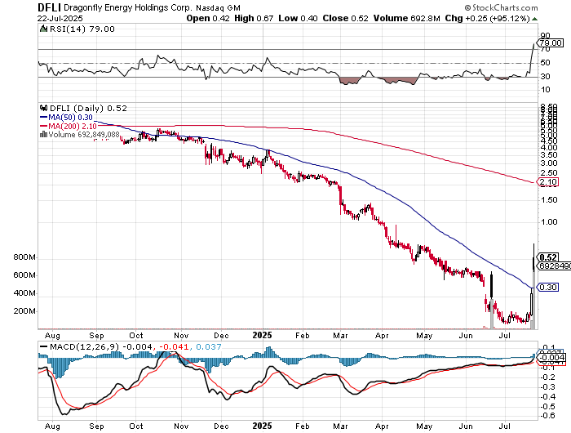Click the Aug label below the price panel
The width and height of the screenshot is (571, 433).
pos(53,335)
